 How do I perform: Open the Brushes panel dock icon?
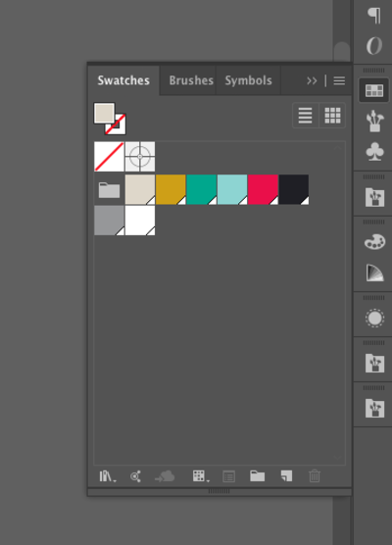click(x=374, y=121)
